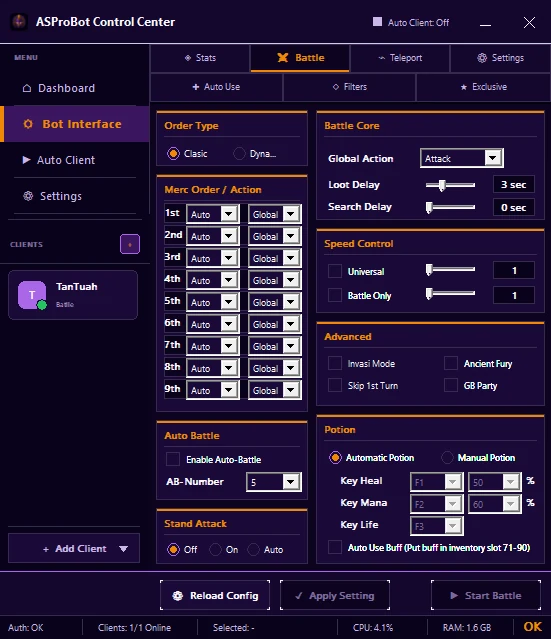Click the TanTuah avatar icon
Screen dimensions: 551x639
click(x=32, y=295)
